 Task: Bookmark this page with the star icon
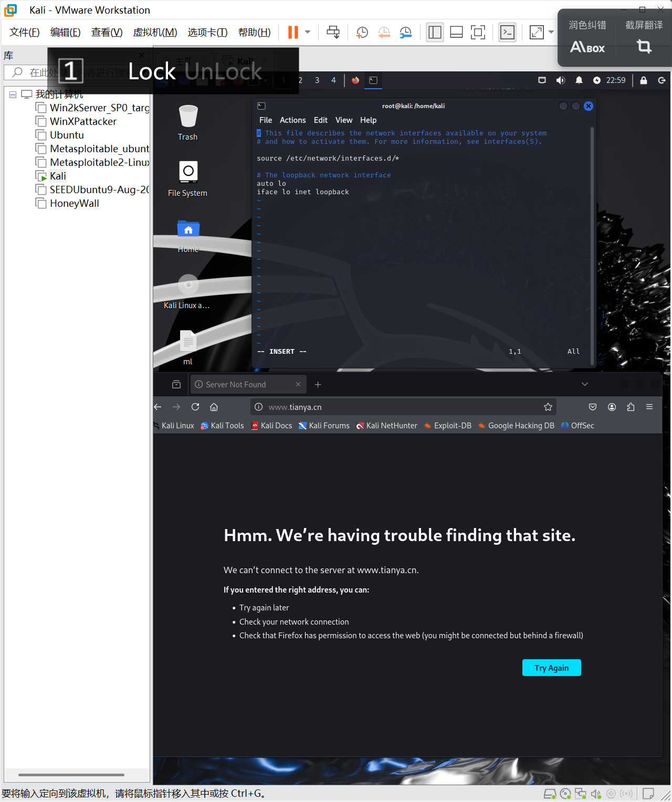pos(548,407)
